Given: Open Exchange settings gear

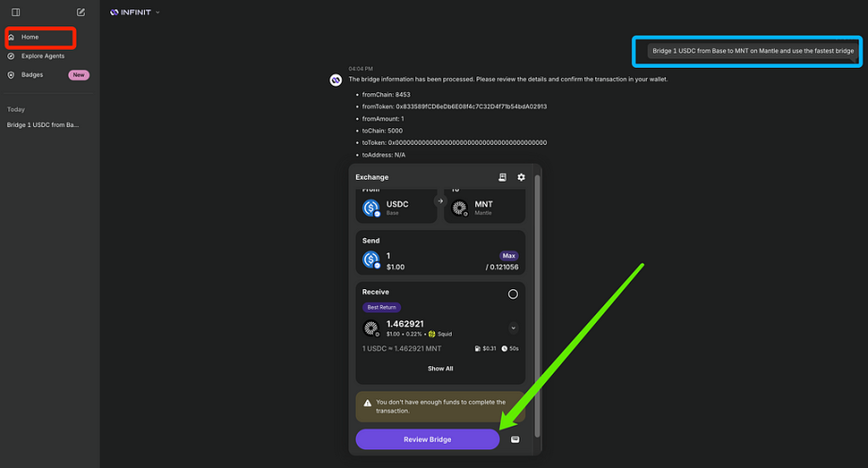Looking at the screenshot, I should (521, 177).
